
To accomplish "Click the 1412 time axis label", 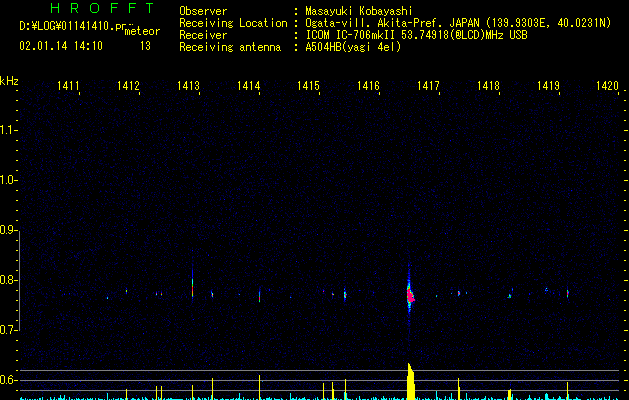I will (128, 86).
